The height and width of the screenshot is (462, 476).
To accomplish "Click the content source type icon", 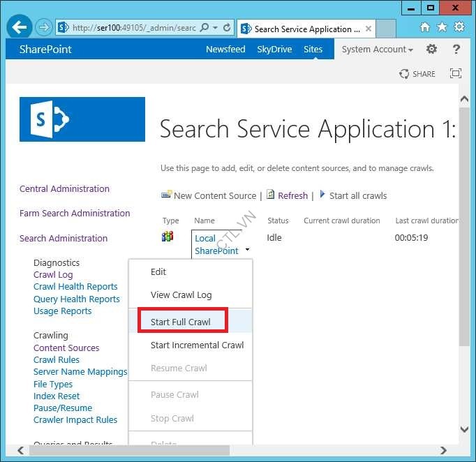I will (x=168, y=237).
